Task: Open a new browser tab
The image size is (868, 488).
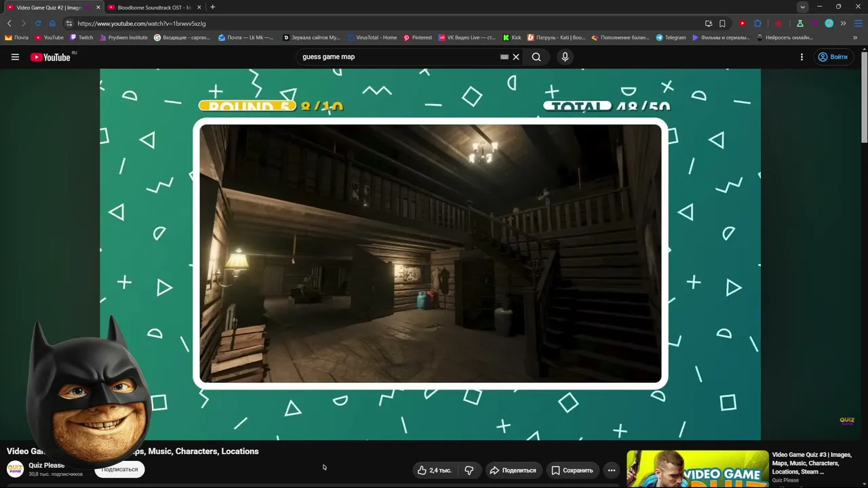Action: [x=212, y=7]
